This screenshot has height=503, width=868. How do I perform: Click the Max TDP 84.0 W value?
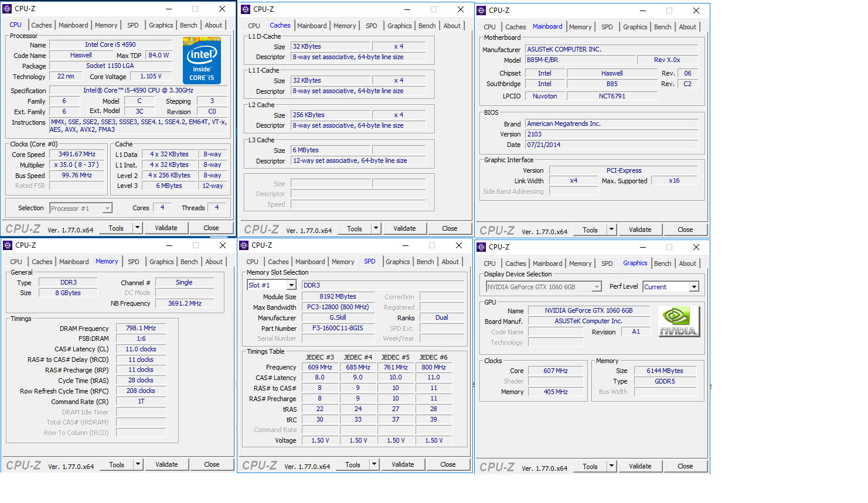pyautogui.click(x=158, y=55)
